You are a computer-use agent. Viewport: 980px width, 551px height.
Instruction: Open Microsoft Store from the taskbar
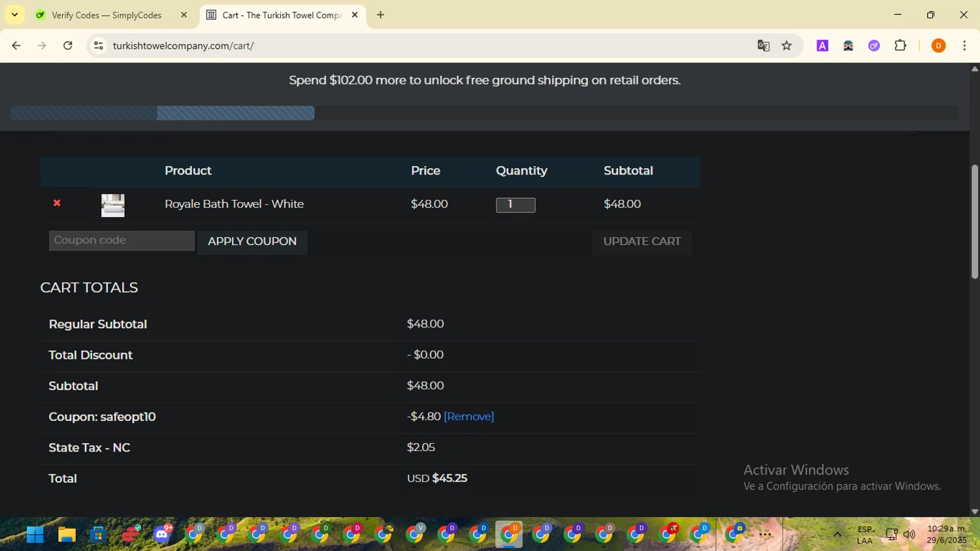[x=98, y=535]
